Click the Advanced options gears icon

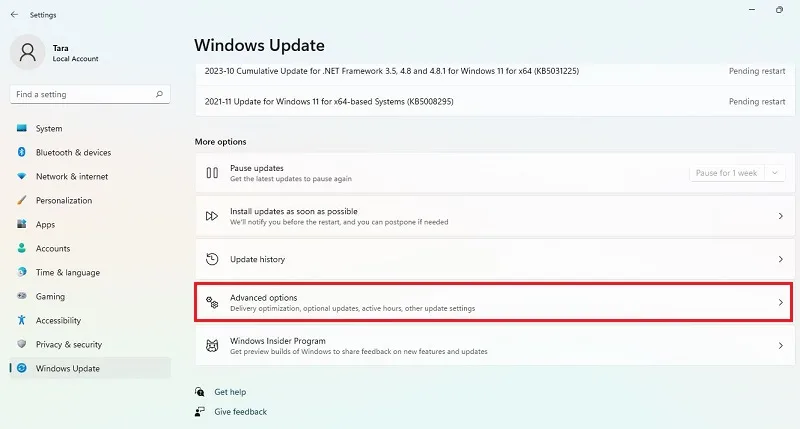pyautogui.click(x=212, y=302)
